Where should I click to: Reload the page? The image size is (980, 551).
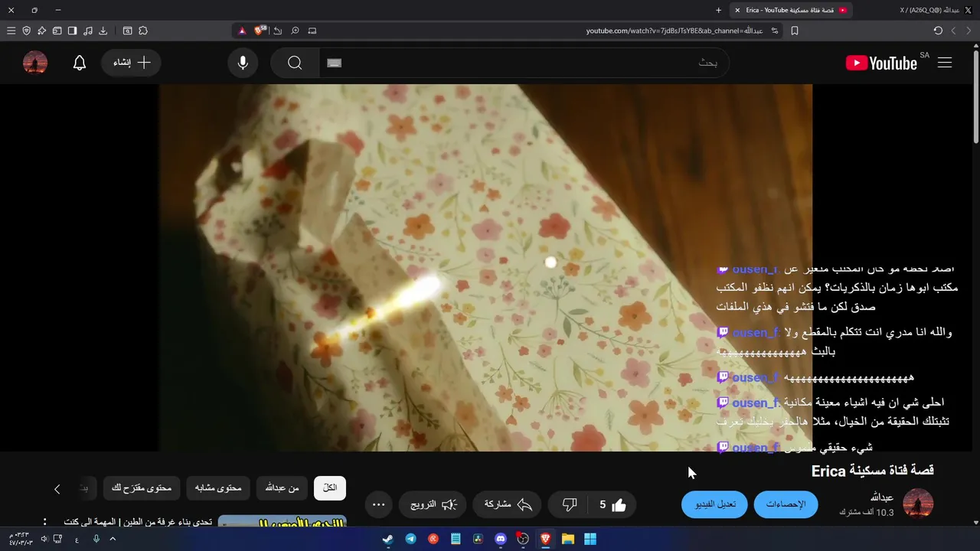coord(938,31)
